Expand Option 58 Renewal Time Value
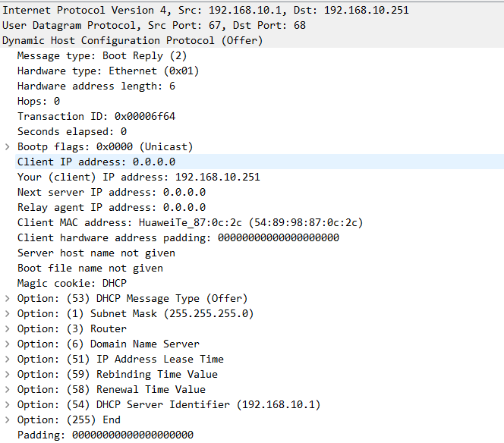The height and width of the screenshot is (443, 504). [8, 389]
